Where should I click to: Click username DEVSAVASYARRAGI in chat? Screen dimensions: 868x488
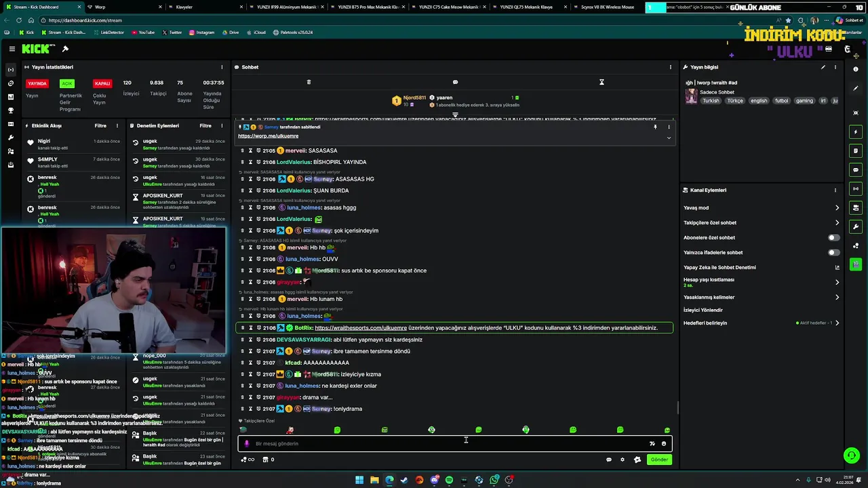pyautogui.click(x=304, y=340)
